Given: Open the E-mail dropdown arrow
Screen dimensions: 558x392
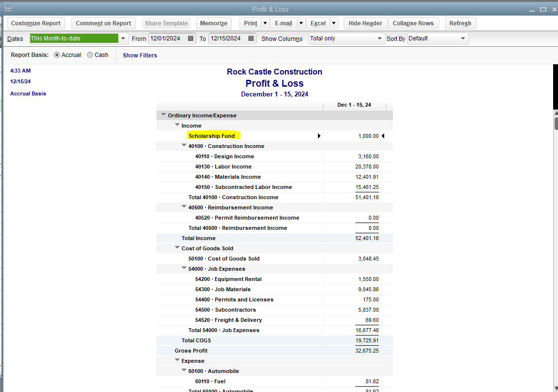Looking at the screenshot, I should [301, 23].
